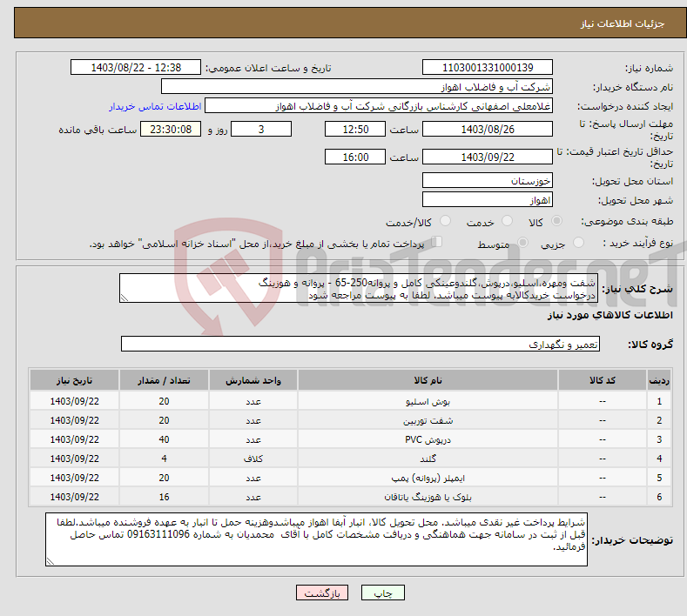Image resolution: width=687 pixels, height=616 pixels.
Task: Select the کالا/خدمت radio button
Action: point(445,221)
